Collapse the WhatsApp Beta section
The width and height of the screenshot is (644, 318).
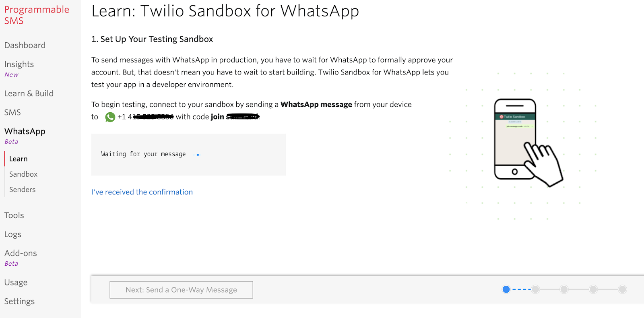(x=25, y=132)
